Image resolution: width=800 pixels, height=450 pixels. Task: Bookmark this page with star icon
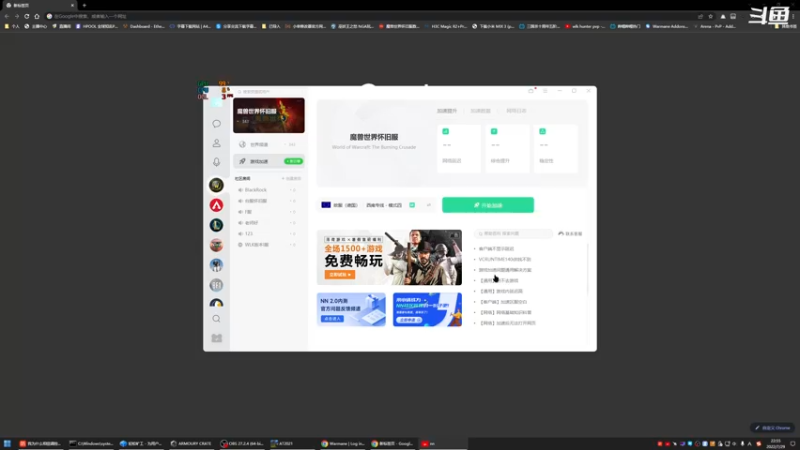coord(710,16)
